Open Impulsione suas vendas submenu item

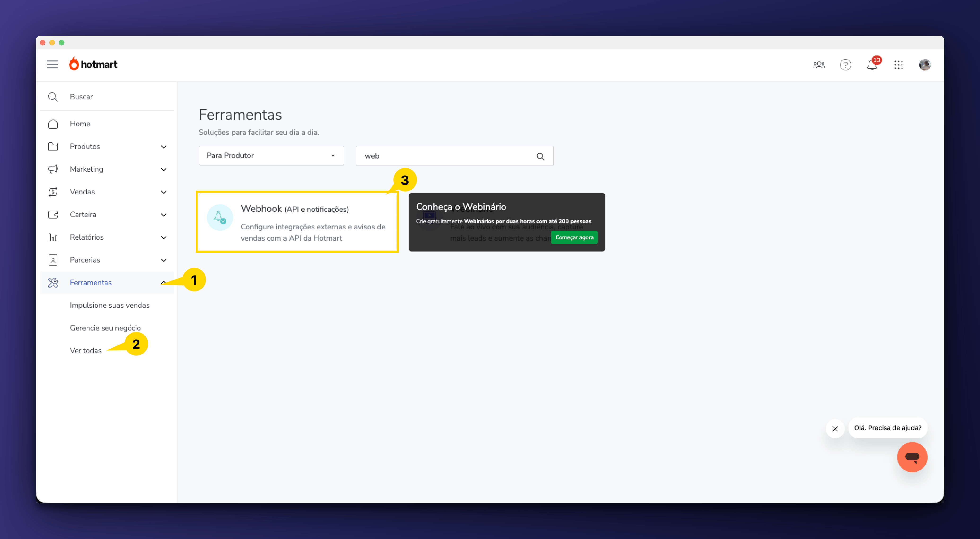point(109,305)
